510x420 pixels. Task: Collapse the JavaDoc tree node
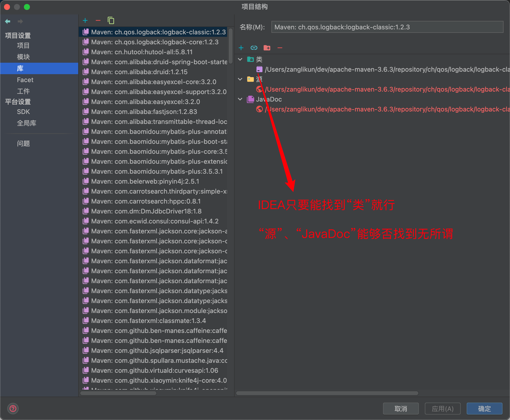tap(240, 99)
